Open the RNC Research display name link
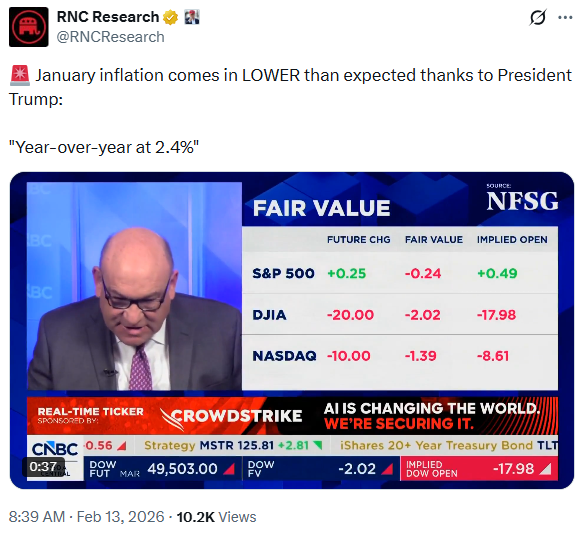Viewport: 588px width, 534px height. pyautogui.click(x=108, y=17)
